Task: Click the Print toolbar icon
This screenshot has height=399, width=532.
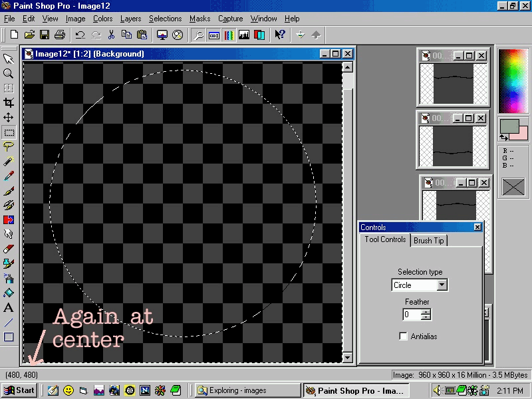Action: click(59, 35)
